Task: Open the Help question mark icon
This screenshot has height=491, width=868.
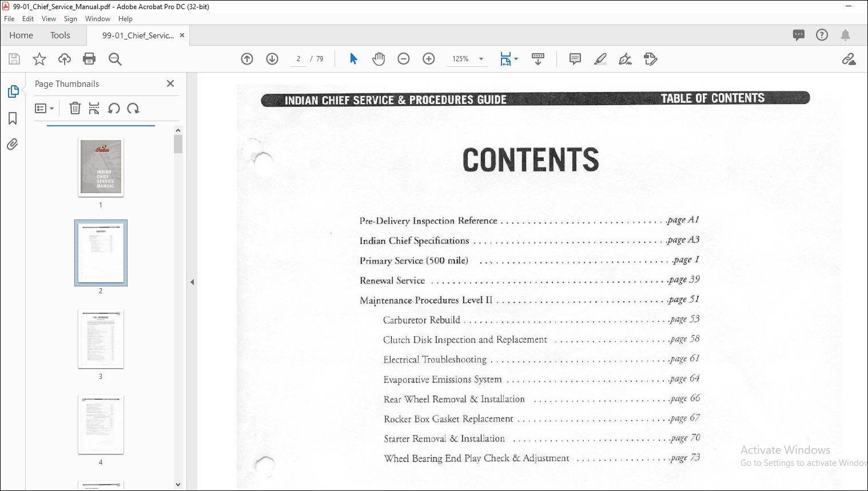Action: pos(822,35)
